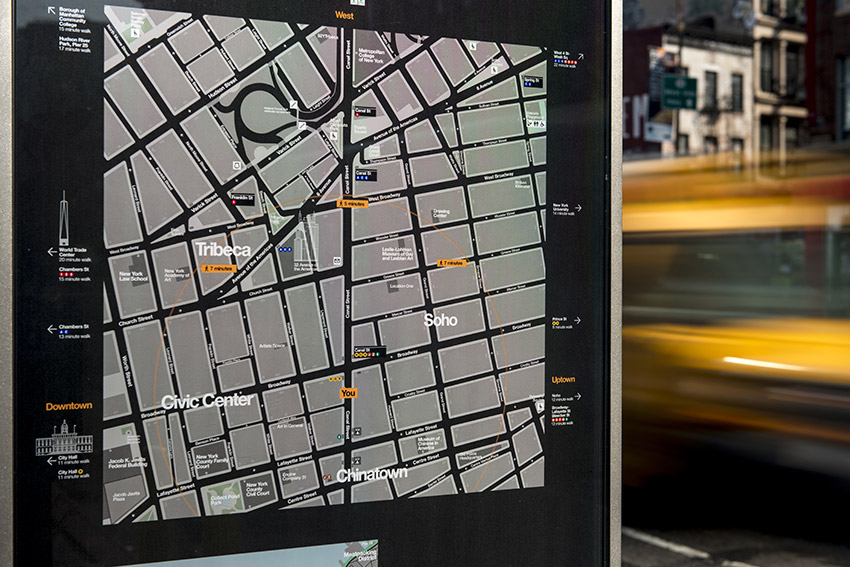Select the "Museum of Chinese in America" label
The image size is (850, 567).
point(428,443)
